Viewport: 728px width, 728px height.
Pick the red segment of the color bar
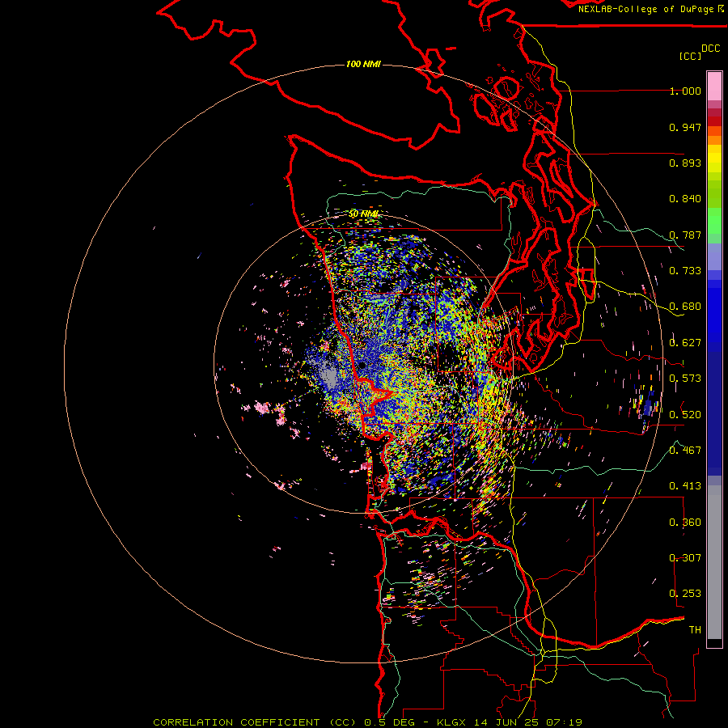714,121
